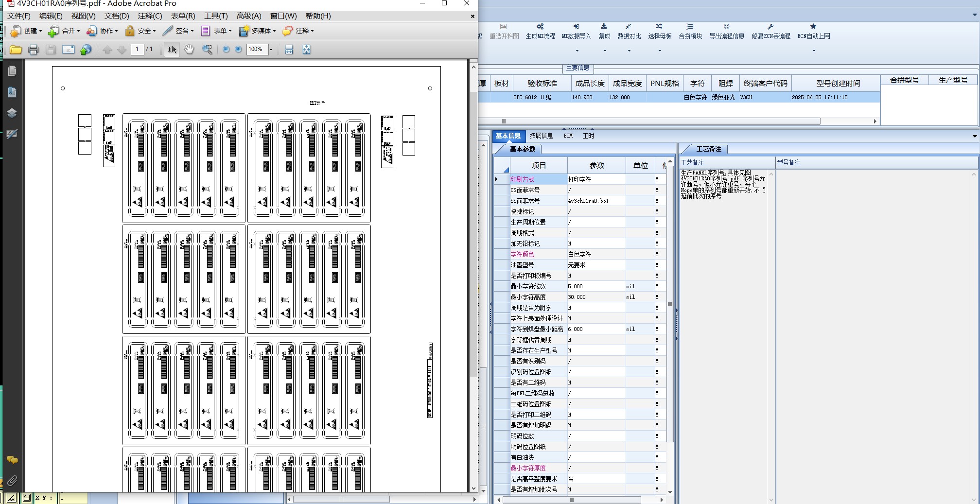The image size is (980, 504).
Task: Click the zoom percentage field showing 100%
Action: pyautogui.click(x=257, y=49)
